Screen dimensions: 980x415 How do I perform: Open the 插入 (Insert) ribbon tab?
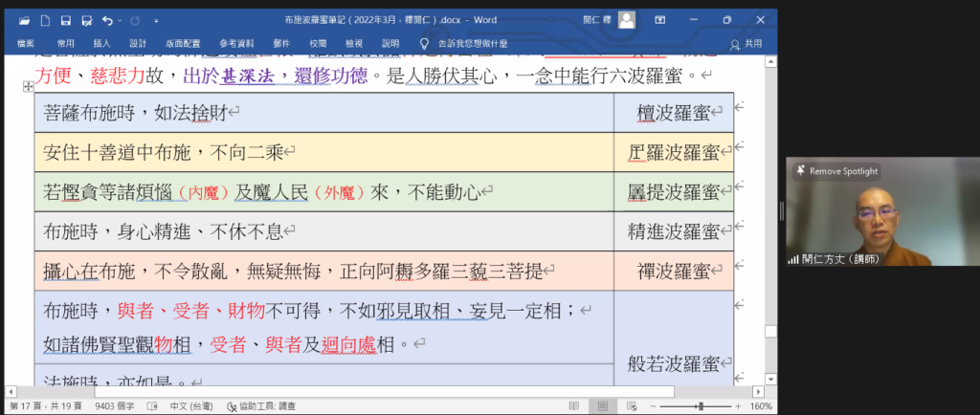(100, 43)
